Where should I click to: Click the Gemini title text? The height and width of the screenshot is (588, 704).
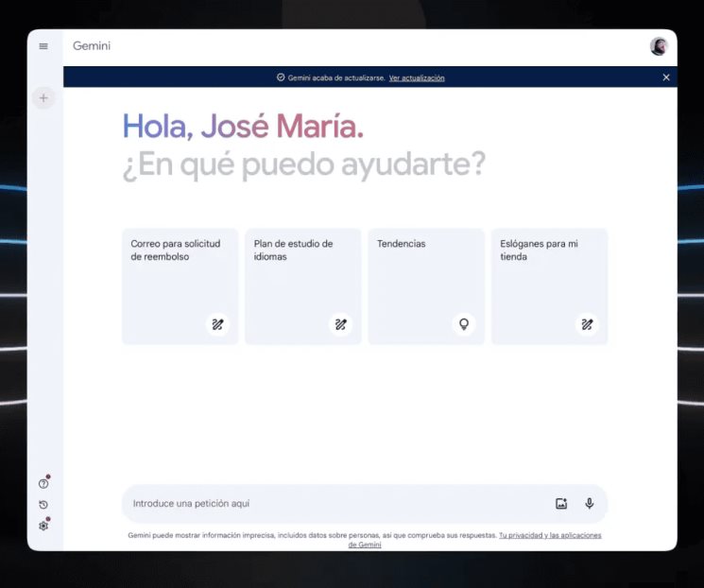(x=92, y=45)
